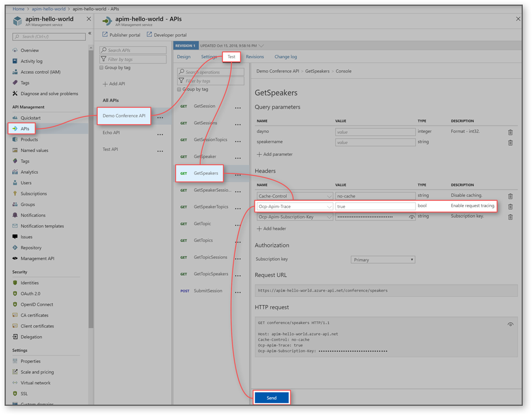Open the Cache-Control header name dropdown
This screenshot has height=415, width=532.
pos(329,196)
